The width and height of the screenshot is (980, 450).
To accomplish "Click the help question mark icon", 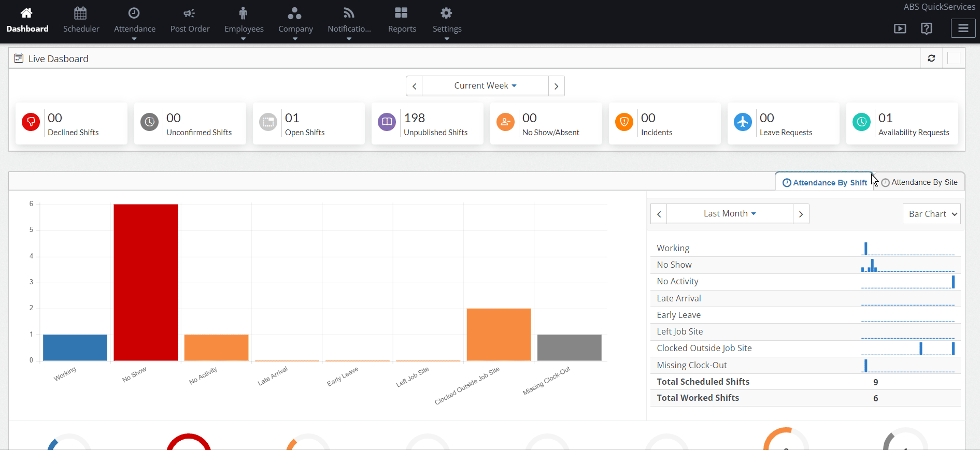I will pyautogui.click(x=927, y=28).
